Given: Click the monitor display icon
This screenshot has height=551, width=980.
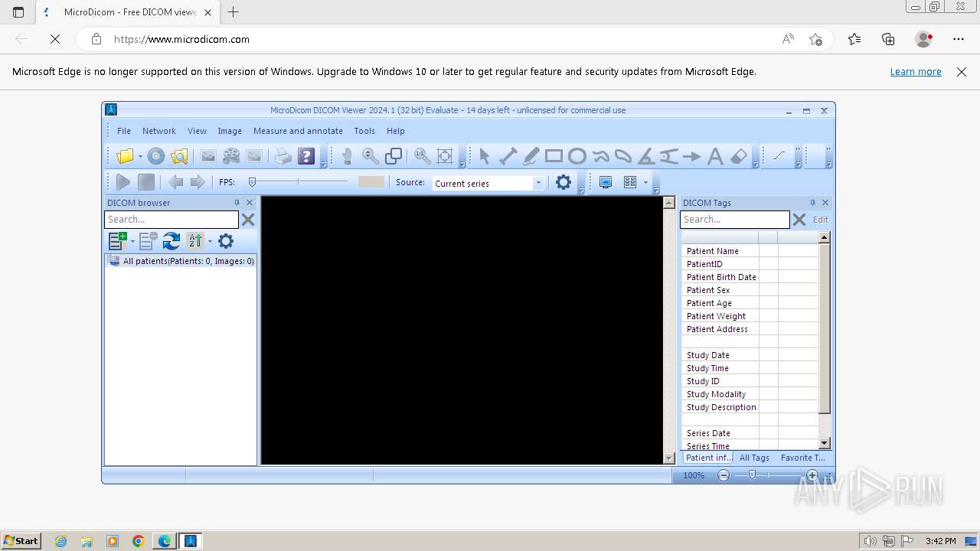Looking at the screenshot, I should click(x=606, y=182).
